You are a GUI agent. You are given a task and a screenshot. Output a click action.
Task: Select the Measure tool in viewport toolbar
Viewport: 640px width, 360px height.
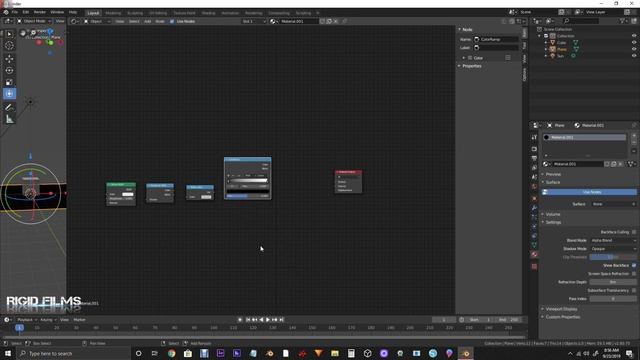coord(9,119)
